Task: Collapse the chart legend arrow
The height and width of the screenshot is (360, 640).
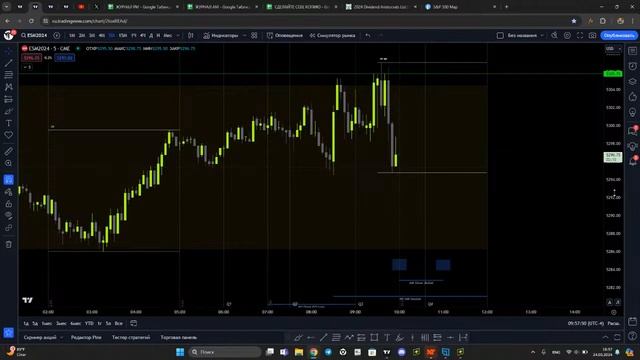Action: coord(27,67)
